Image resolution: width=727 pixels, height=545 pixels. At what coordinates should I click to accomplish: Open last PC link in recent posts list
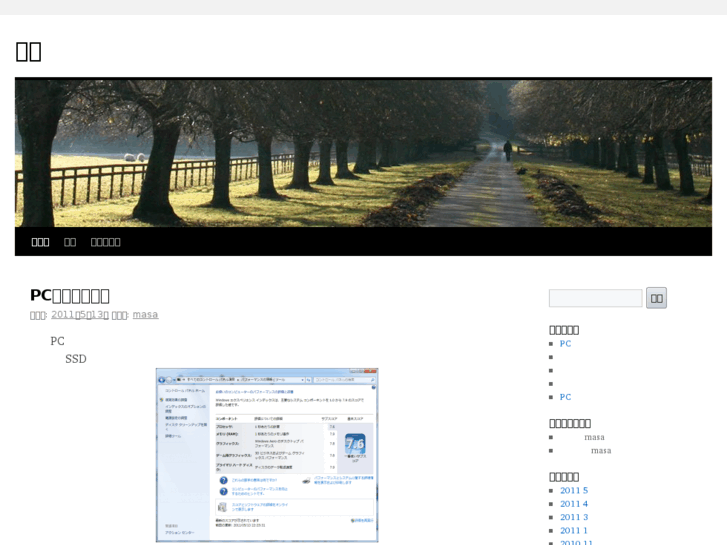click(565, 397)
